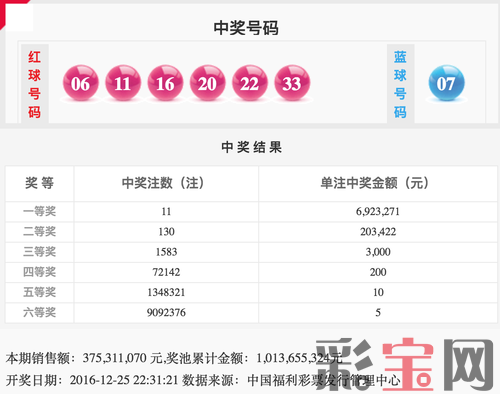Click the red ball numbered 16
Screen dimensions: 500x394
(x=165, y=83)
